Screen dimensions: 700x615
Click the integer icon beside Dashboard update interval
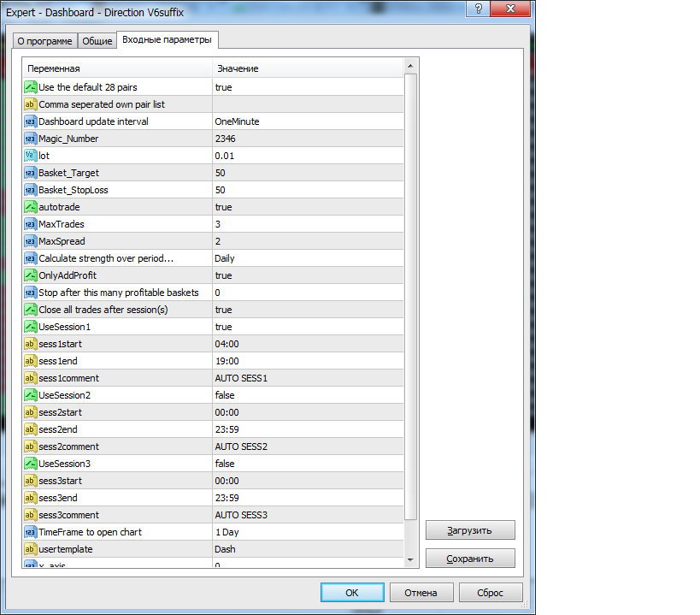pyautogui.click(x=31, y=121)
